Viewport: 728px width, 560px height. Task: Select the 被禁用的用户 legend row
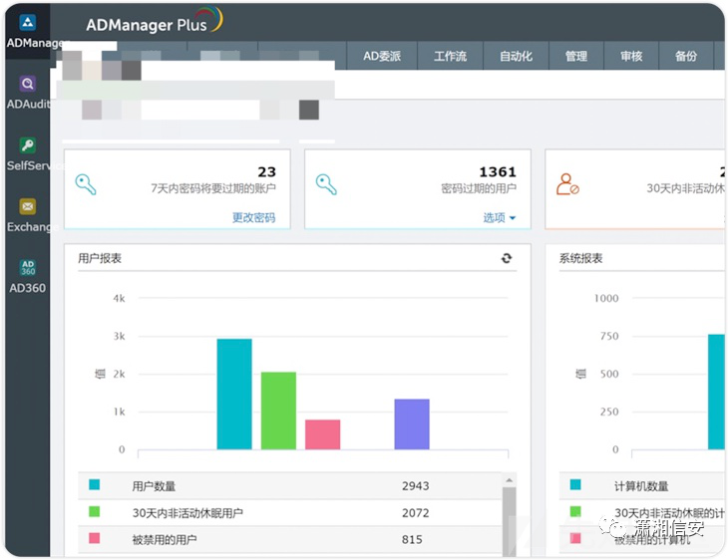point(290,540)
